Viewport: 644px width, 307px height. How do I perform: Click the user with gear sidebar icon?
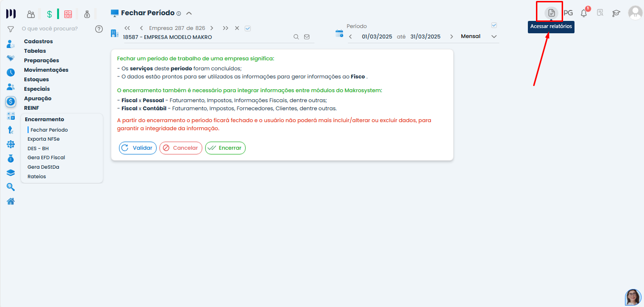pyautogui.click(x=10, y=44)
